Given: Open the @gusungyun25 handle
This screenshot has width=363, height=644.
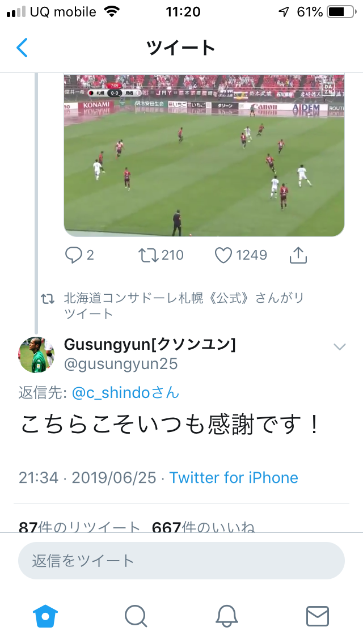Looking at the screenshot, I should pyautogui.click(x=121, y=364).
